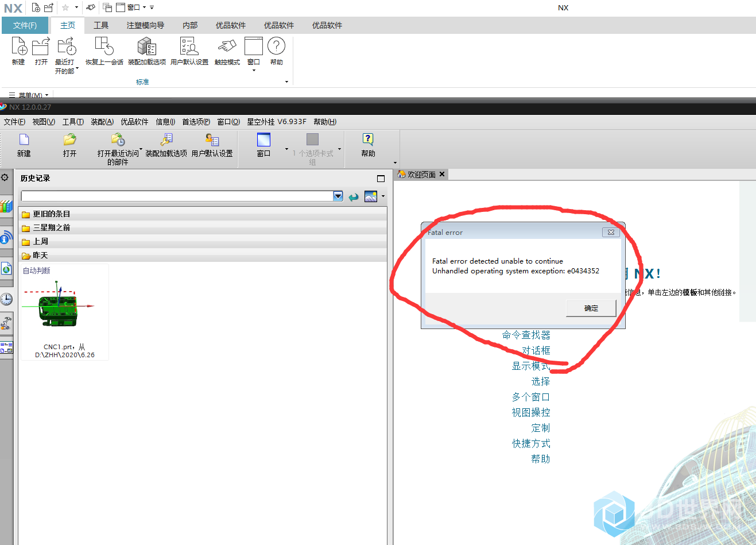
Task: Close the Fatal error dialog
Action: click(x=611, y=232)
